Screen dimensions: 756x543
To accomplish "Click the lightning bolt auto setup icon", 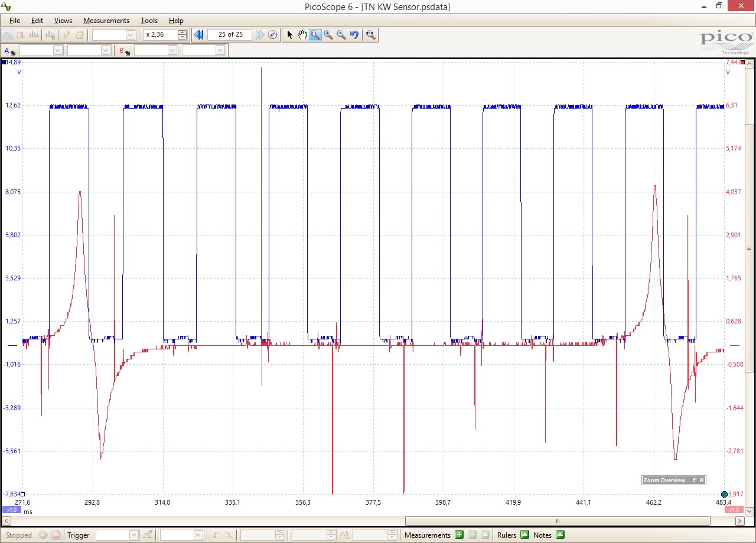I will point(67,35).
